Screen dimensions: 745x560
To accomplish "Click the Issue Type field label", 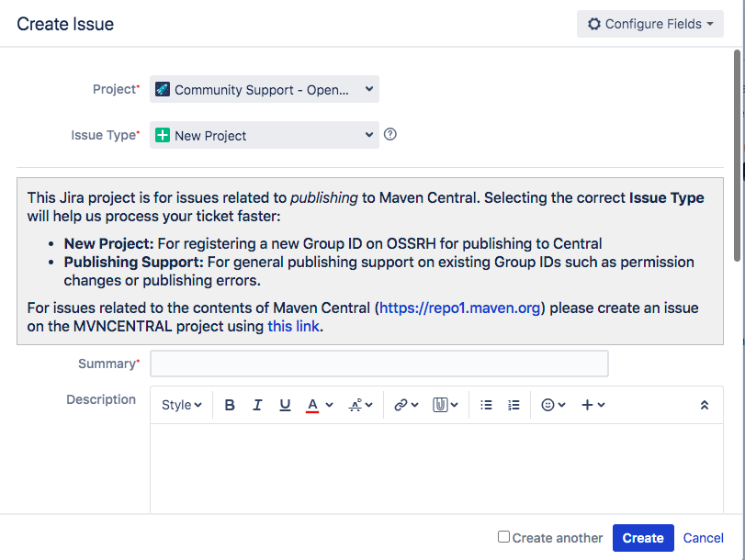I will 106,135.
